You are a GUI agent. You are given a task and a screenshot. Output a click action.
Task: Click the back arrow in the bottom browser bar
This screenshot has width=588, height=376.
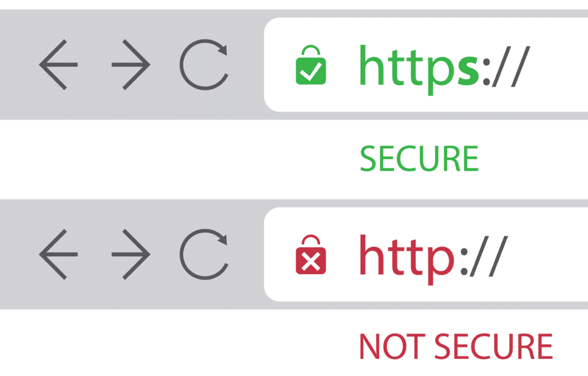click(58, 254)
